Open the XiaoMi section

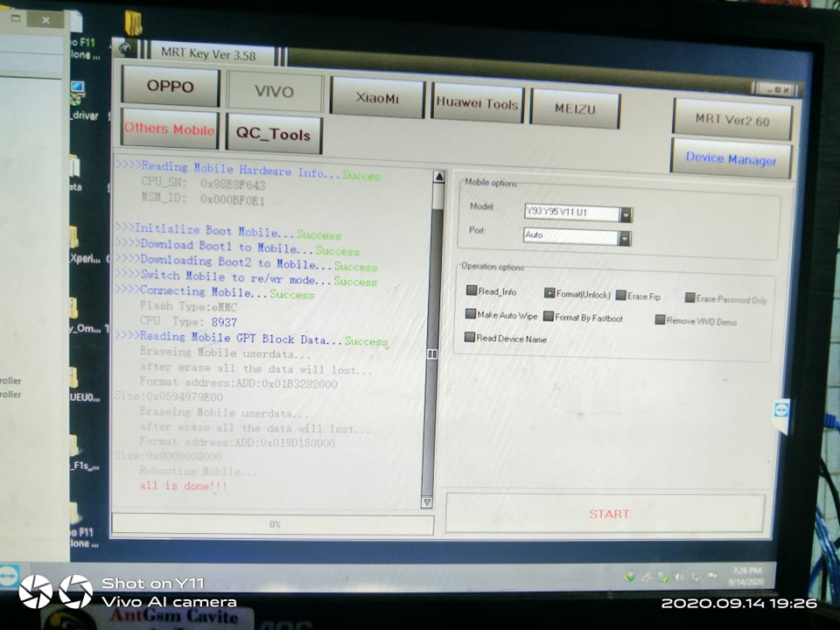pyautogui.click(x=377, y=97)
